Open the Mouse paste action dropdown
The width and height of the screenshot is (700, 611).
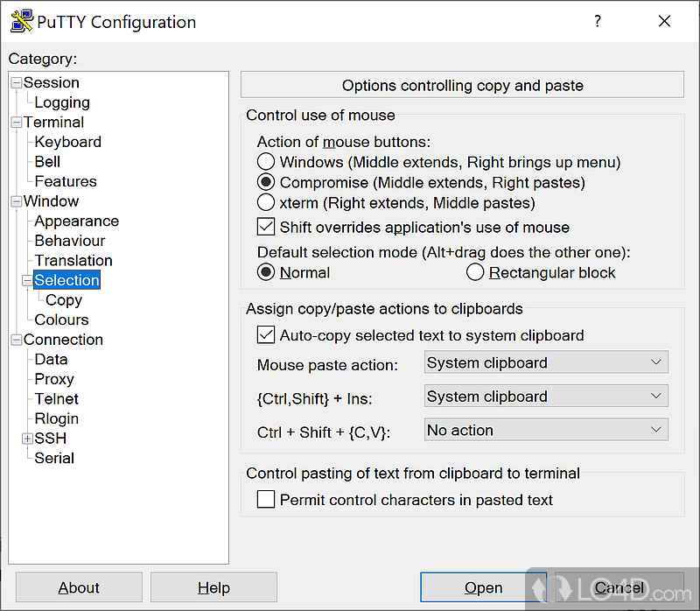[546, 362]
